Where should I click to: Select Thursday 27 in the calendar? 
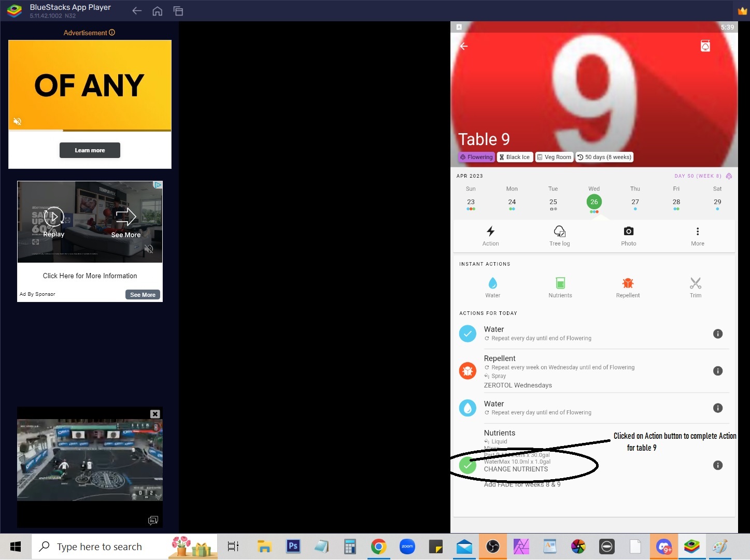pos(635,202)
